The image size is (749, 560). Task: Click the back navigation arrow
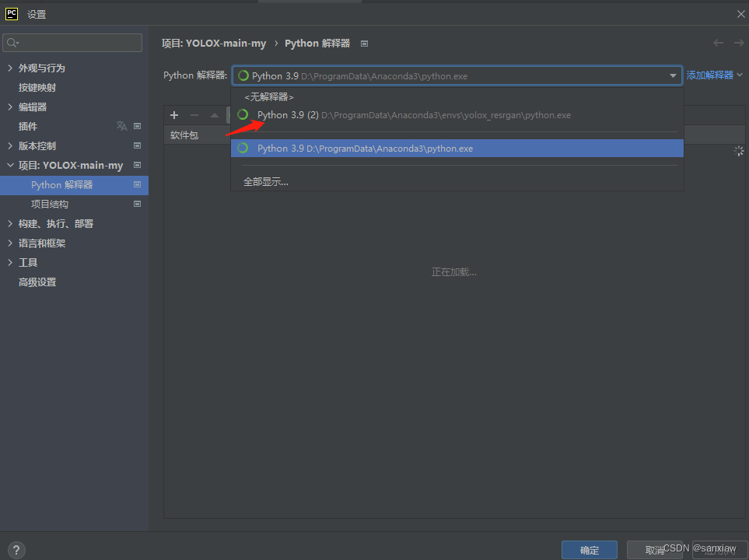click(718, 43)
